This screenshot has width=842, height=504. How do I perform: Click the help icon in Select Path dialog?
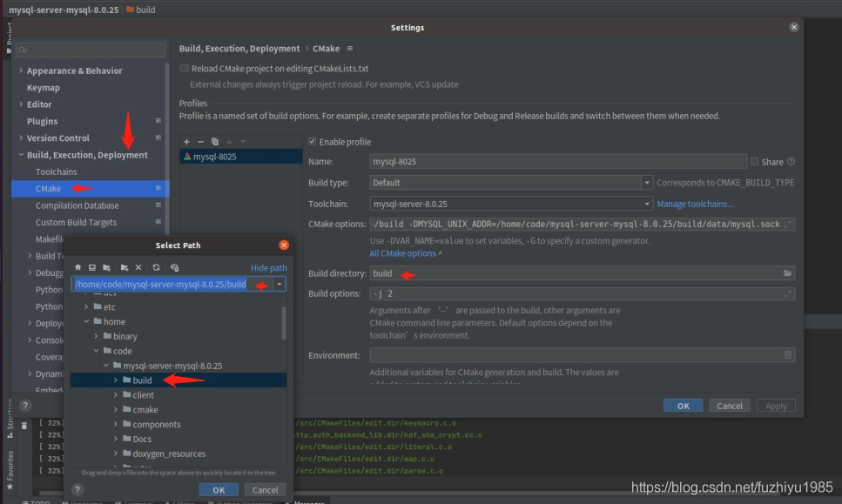click(x=78, y=489)
